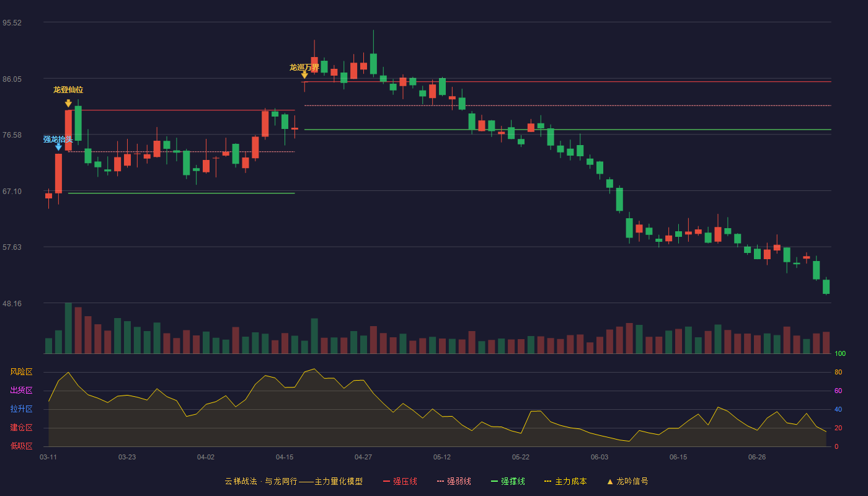Click the red dash icon beside 强压线
Viewport: 868px width, 496px height.
tap(386, 482)
